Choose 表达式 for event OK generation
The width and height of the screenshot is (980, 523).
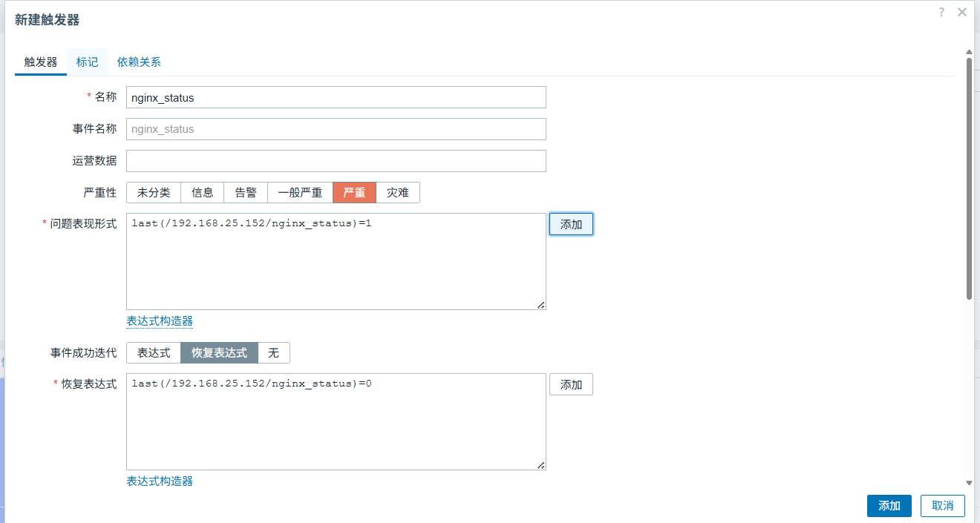click(x=154, y=353)
